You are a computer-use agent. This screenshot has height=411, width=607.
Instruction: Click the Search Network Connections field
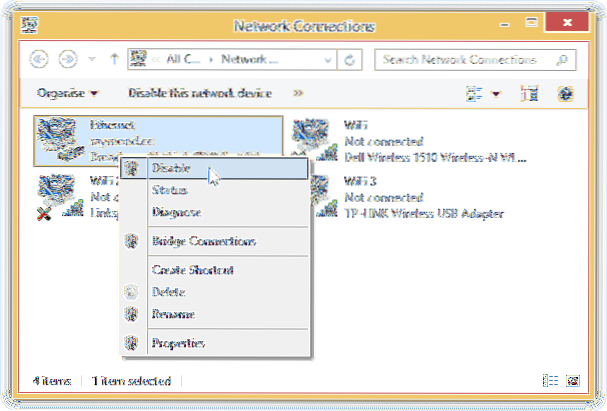475,60
